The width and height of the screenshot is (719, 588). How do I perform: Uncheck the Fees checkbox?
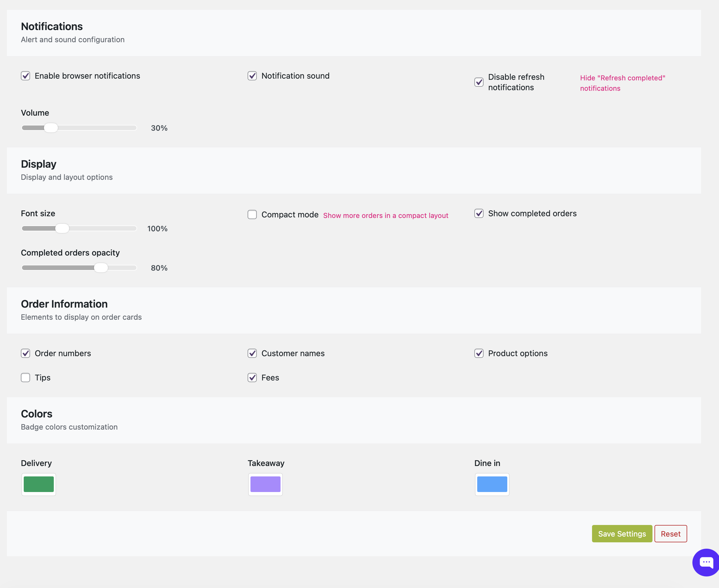pos(252,378)
